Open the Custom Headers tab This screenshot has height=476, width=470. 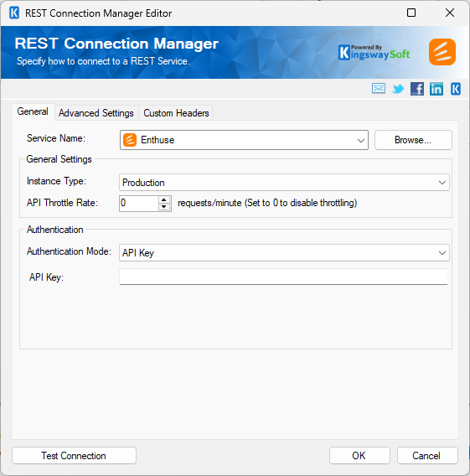pyautogui.click(x=176, y=113)
